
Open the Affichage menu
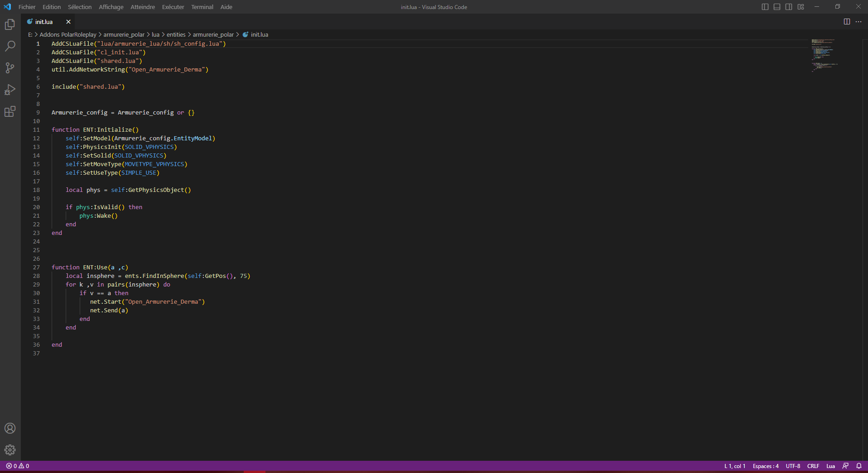(111, 7)
